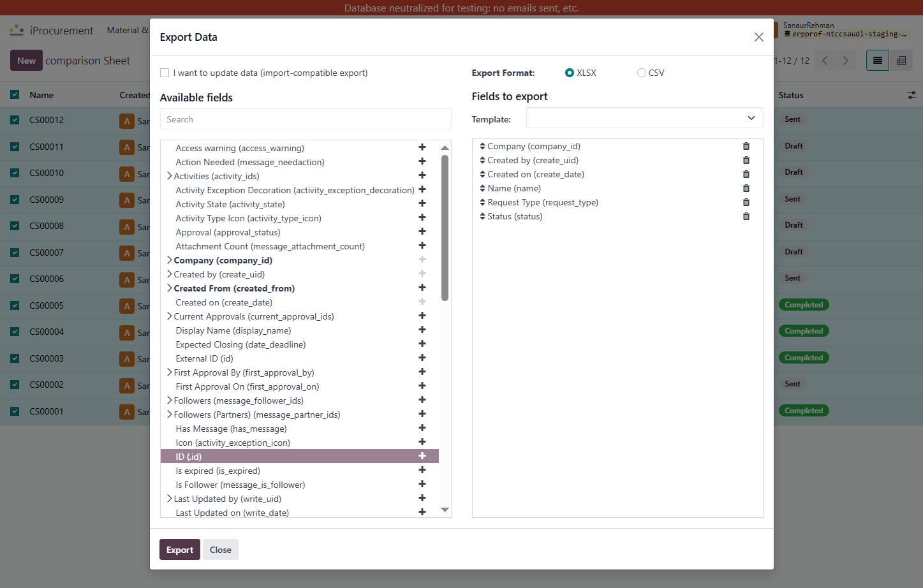The width and height of the screenshot is (923, 588).
Task: Delete Created by (create_uid) export field
Action: (x=746, y=160)
